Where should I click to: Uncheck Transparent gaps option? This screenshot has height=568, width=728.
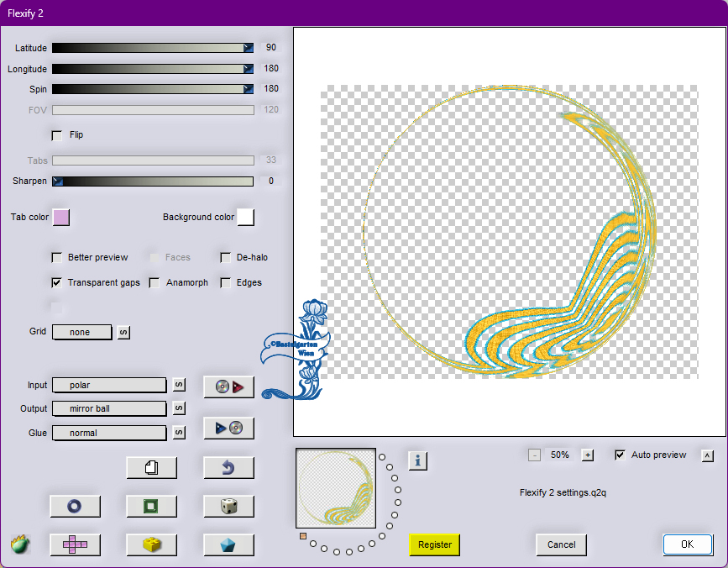click(x=57, y=283)
